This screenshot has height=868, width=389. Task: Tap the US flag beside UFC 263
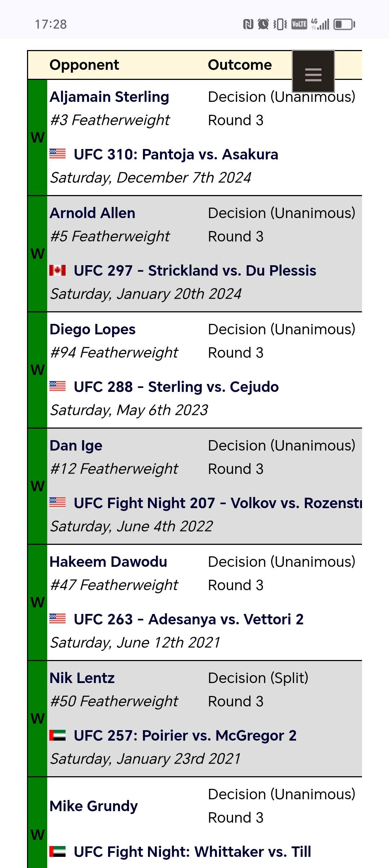(58, 619)
